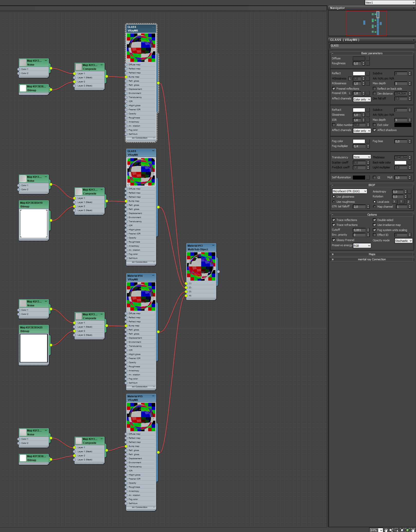Select the Pan hand tool
Image resolution: width=416 pixels, height=532 pixels.
tap(386, 530)
